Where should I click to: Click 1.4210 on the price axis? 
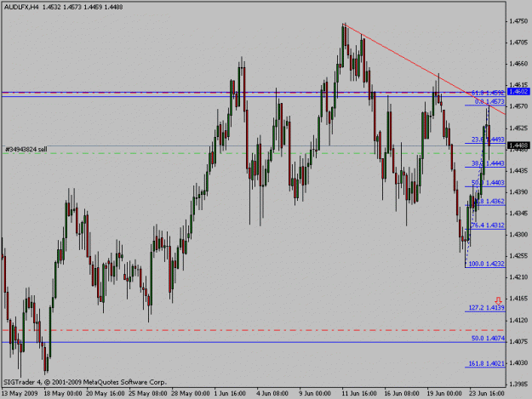518,277
